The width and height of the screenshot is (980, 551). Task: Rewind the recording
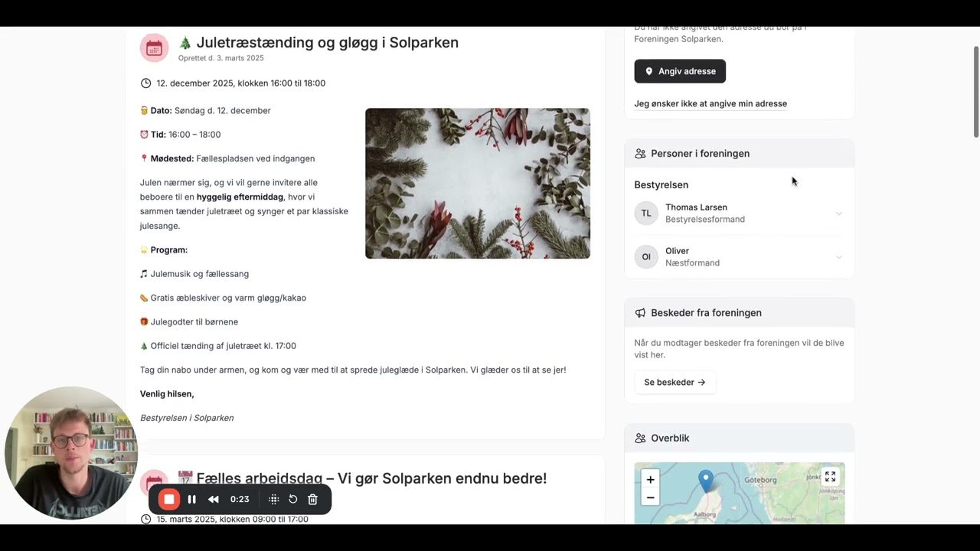click(214, 500)
